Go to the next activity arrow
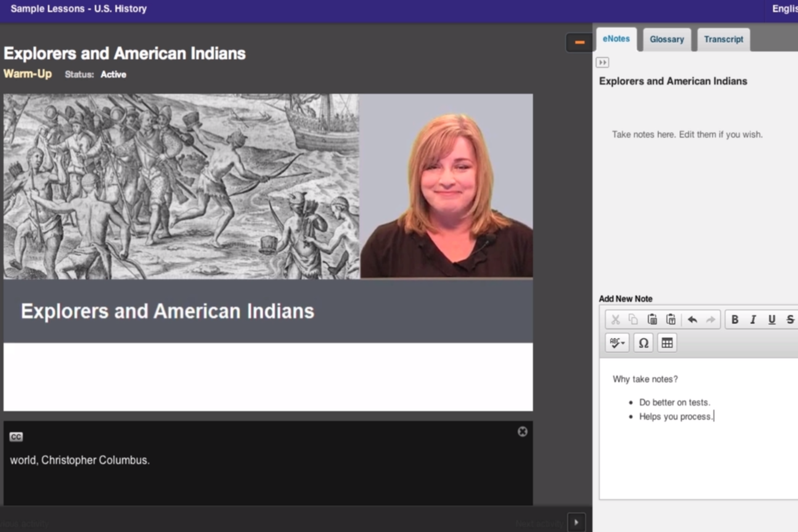 click(x=576, y=522)
